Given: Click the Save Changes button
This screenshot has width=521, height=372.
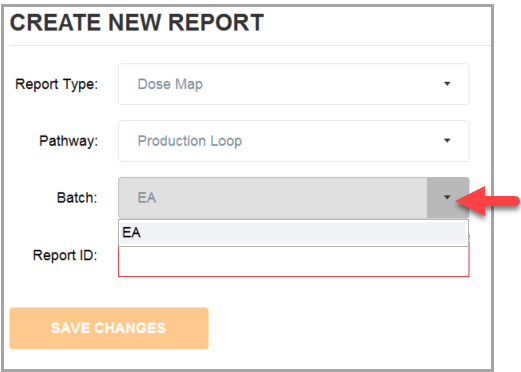Looking at the screenshot, I should tap(109, 328).
